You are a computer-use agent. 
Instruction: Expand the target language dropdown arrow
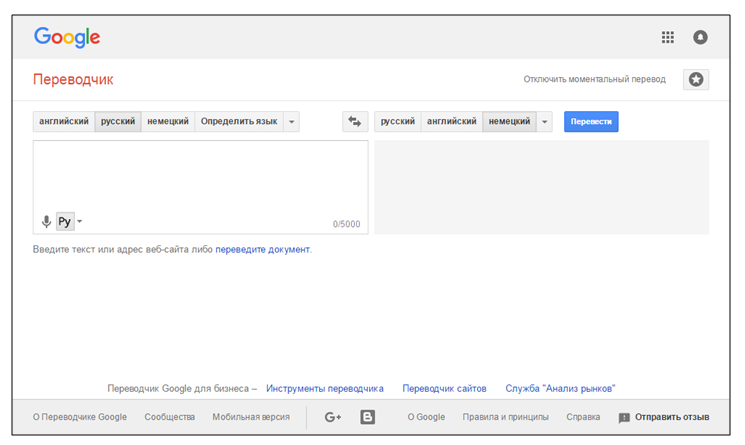click(544, 122)
